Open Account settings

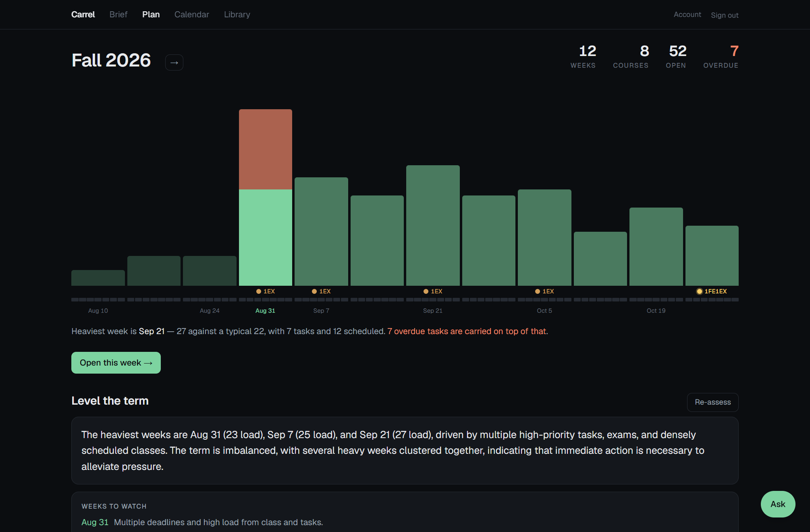(x=687, y=15)
